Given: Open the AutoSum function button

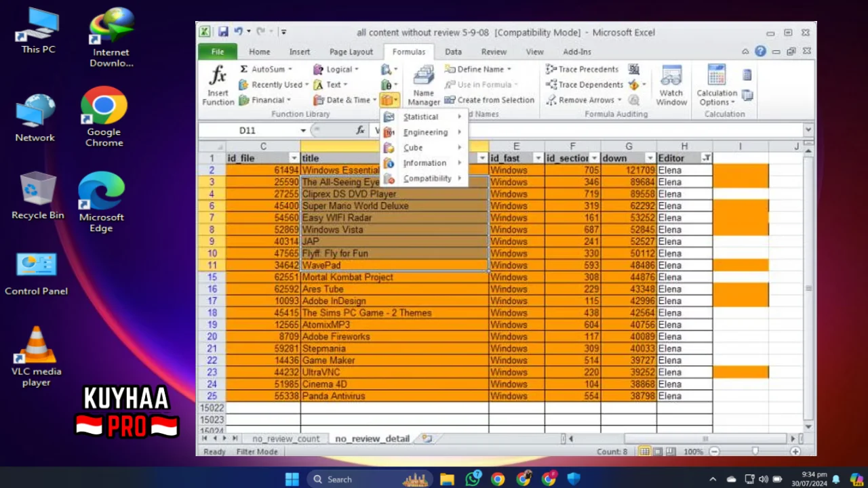Looking at the screenshot, I should (265, 69).
